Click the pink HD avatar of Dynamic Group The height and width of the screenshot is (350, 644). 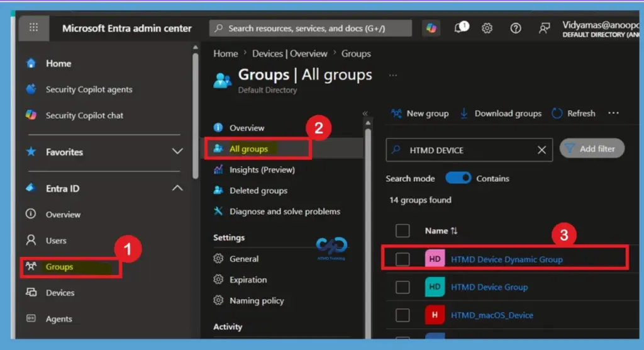[435, 259]
